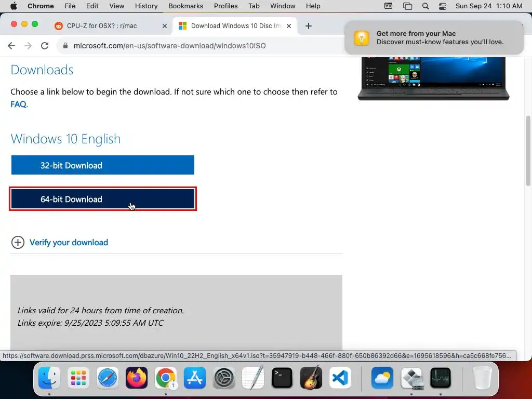532x399 pixels.
Task: Open the File menu
Action: click(70, 6)
